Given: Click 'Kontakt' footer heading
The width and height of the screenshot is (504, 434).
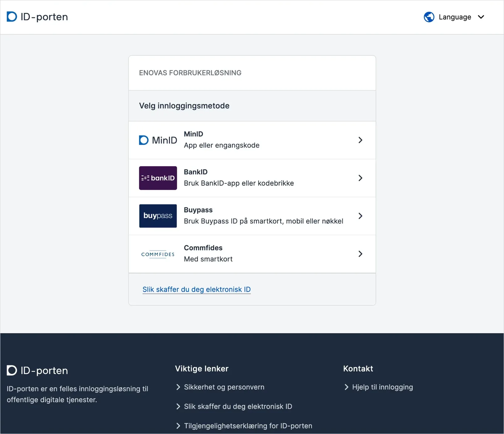Looking at the screenshot, I should pos(358,369).
